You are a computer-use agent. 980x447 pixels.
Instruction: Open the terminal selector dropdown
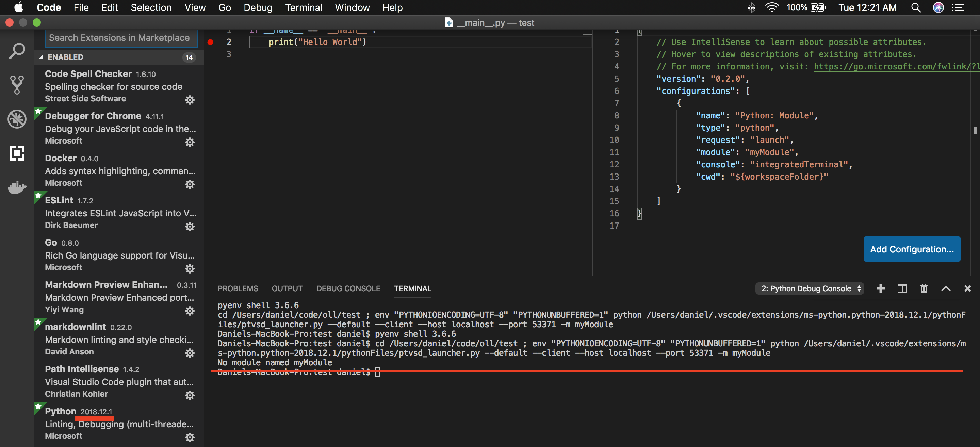809,288
